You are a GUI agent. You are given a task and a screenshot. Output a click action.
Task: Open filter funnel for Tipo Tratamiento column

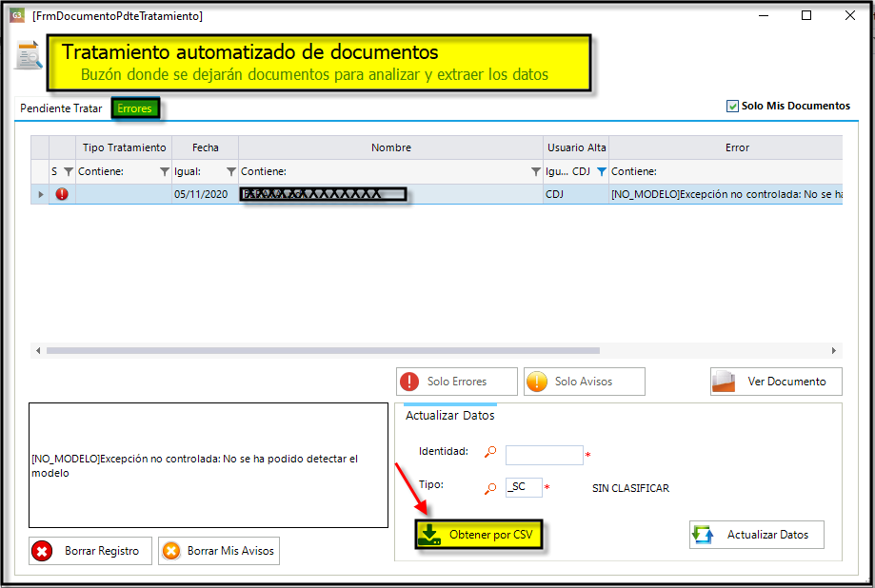(x=165, y=172)
